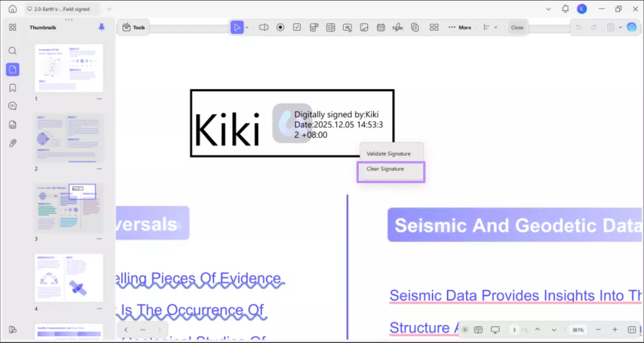644x343 pixels.
Task: Select the digital signature tool
Action: click(398, 27)
